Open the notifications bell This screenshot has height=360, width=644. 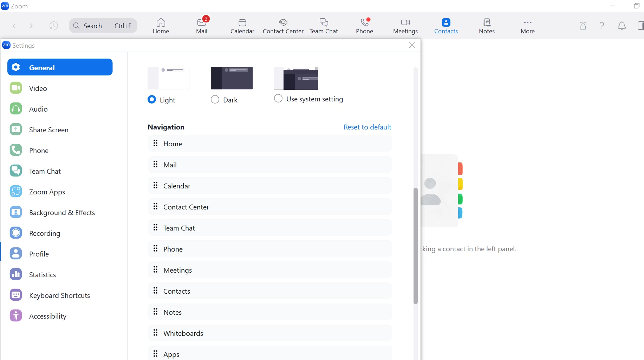tap(622, 25)
